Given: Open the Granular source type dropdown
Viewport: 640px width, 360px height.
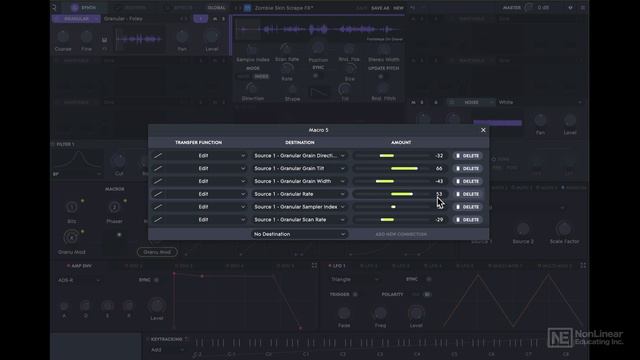Looking at the screenshot, I should pyautogui.click(x=76, y=19).
